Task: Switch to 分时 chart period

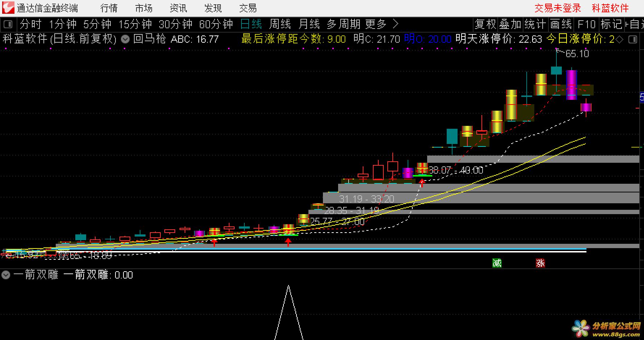Action: [x=31, y=24]
